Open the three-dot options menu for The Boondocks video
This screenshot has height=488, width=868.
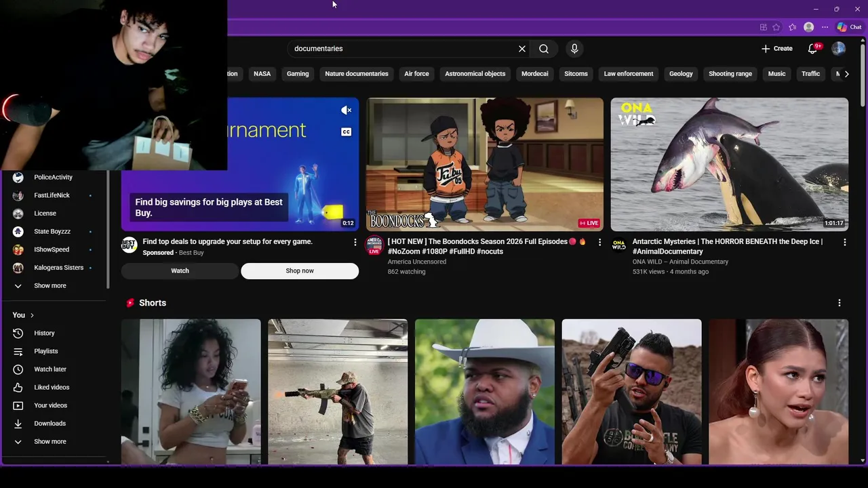point(599,242)
